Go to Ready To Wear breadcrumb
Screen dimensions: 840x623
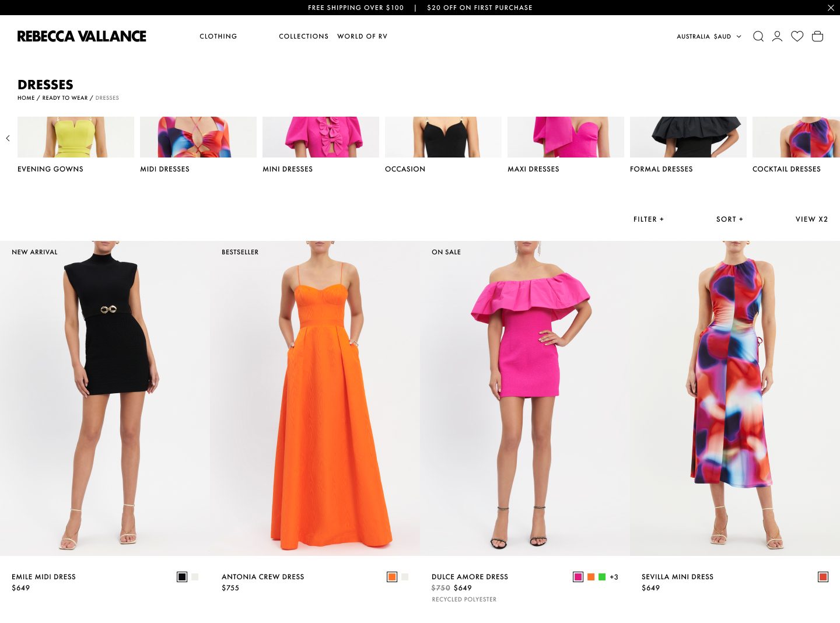[65, 98]
